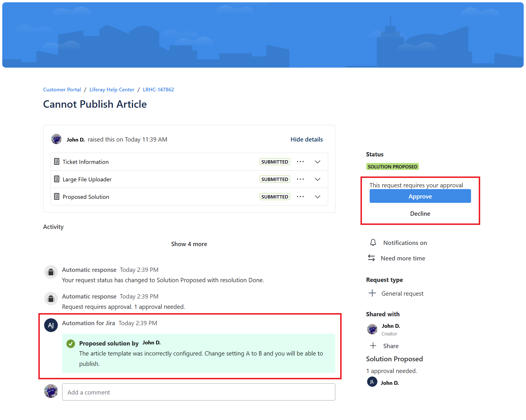Expand the Ticket Information row chevron
This screenshot has width=526, height=420.
click(x=317, y=162)
